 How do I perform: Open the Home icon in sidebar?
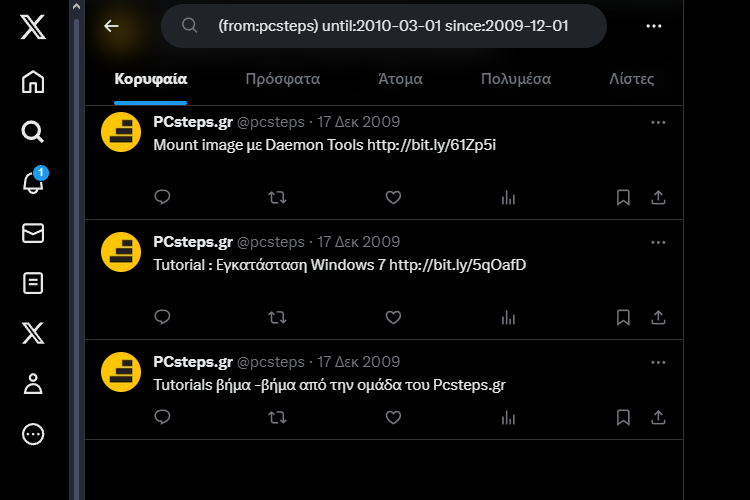coord(33,82)
